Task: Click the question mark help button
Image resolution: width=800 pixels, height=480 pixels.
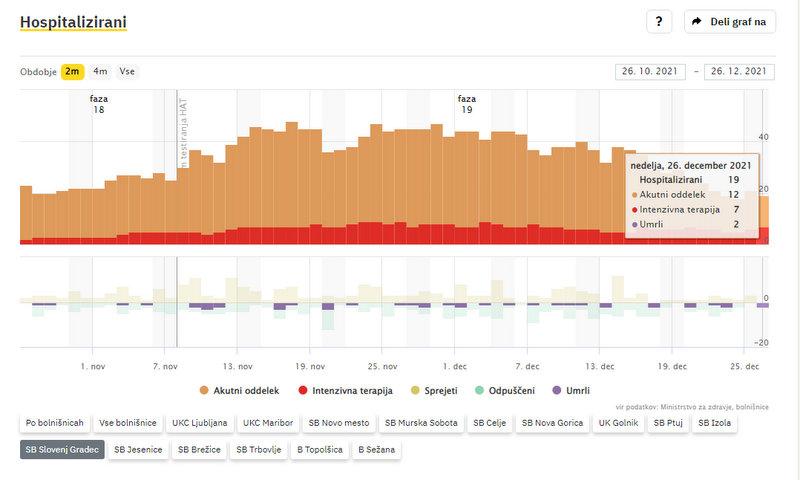Action: (658, 22)
